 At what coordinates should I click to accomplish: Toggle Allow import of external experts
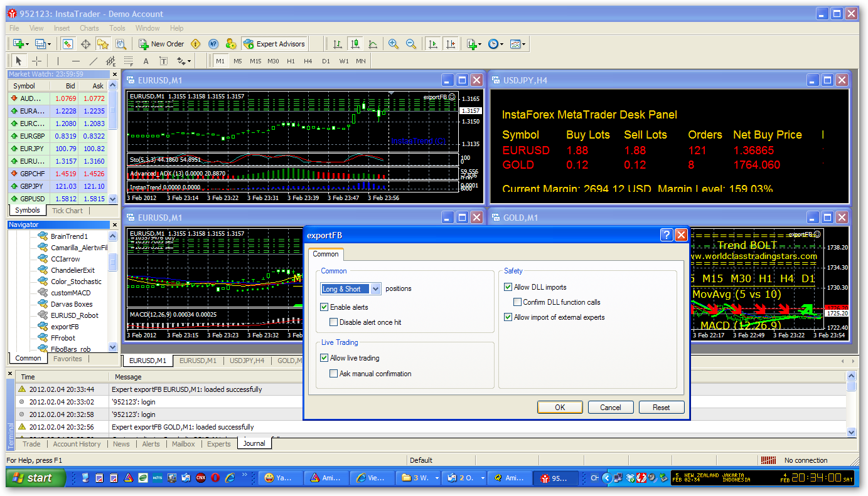(x=508, y=317)
